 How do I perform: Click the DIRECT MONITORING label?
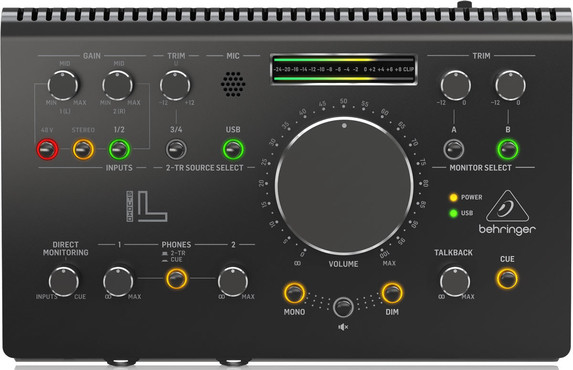pyautogui.click(x=66, y=248)
